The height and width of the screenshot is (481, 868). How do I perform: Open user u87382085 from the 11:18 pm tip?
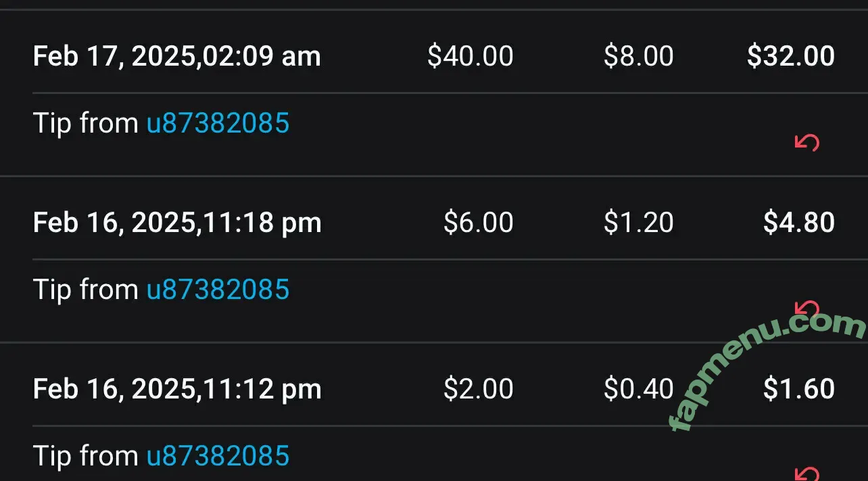click(x=218, y=290)
